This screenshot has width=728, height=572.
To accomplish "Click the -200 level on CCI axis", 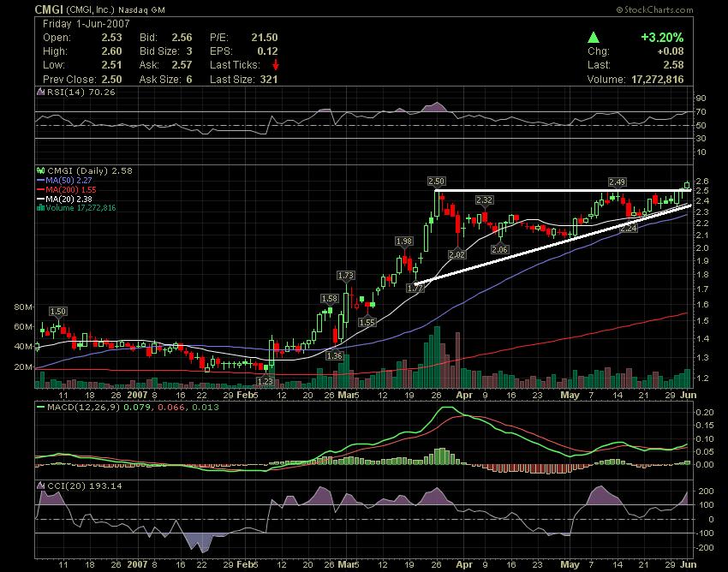I will pyautogui.click(x=704, y=548).
